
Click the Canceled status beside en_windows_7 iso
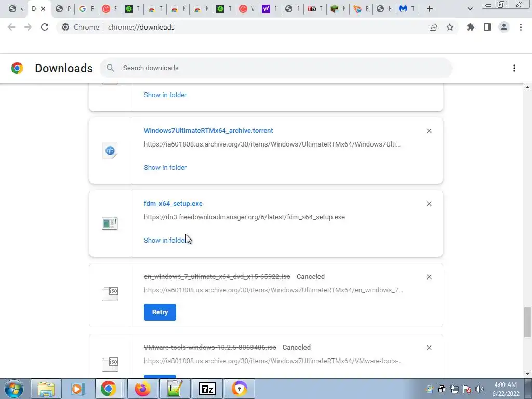coord(311,277)
